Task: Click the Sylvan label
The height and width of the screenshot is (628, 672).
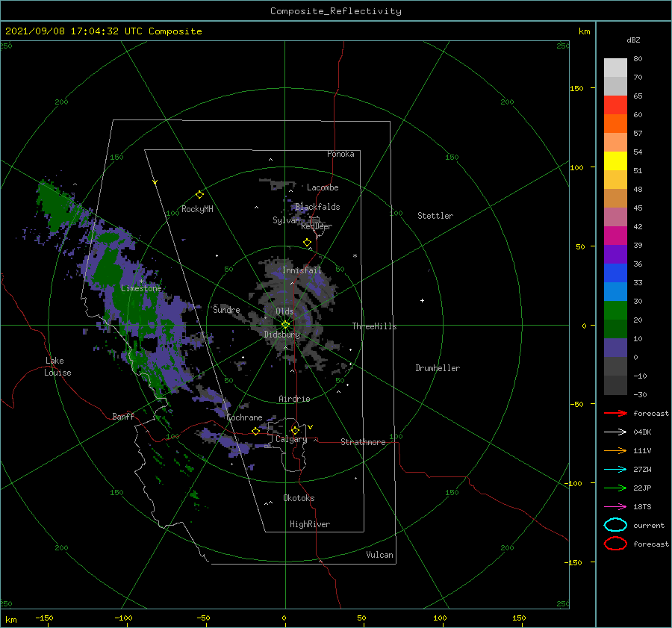Action: [286, 220]
